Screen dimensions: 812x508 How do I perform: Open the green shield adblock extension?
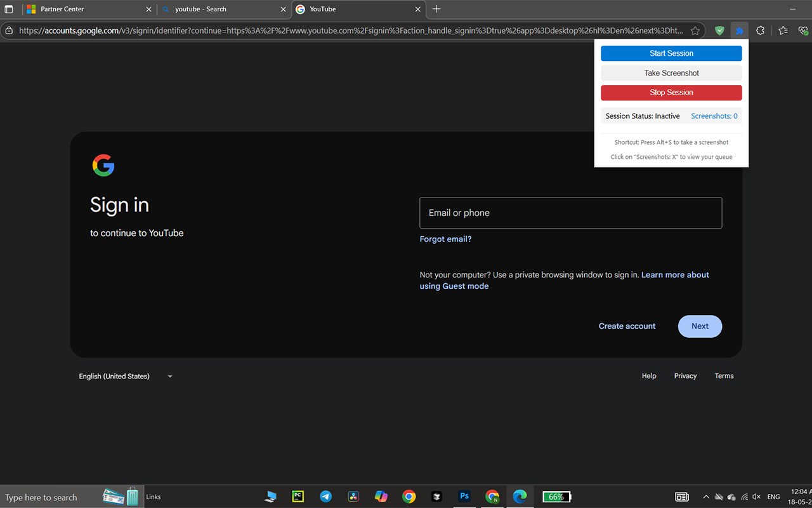719,30
